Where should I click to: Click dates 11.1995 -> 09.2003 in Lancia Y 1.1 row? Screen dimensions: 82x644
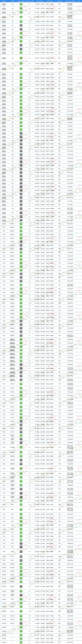click(40, 627)
